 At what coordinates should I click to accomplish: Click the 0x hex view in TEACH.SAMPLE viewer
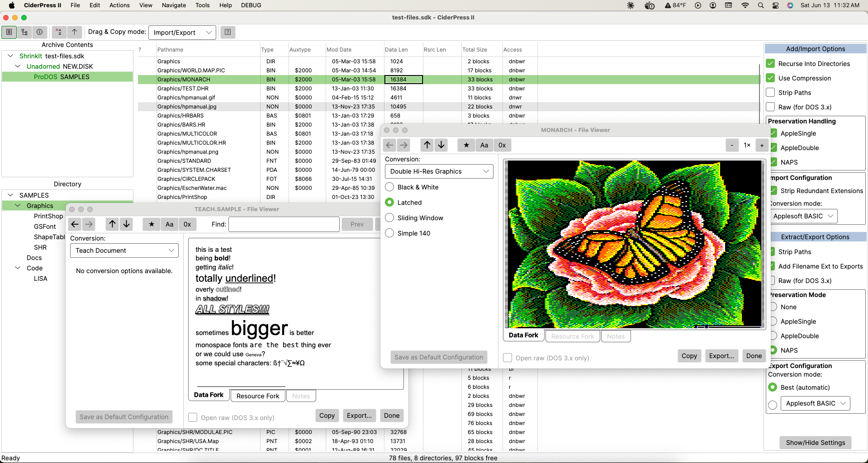coord(187,224)
